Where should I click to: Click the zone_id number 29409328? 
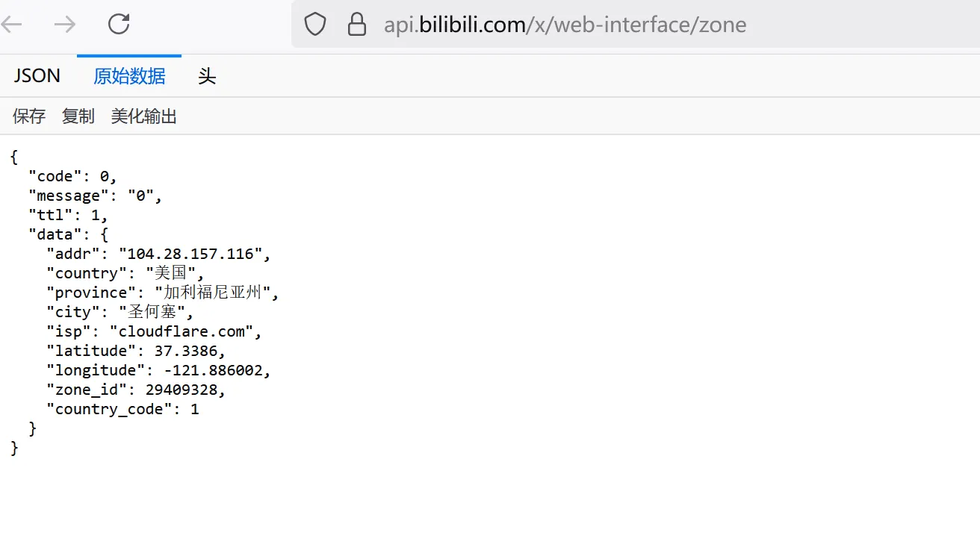point(182,390)
